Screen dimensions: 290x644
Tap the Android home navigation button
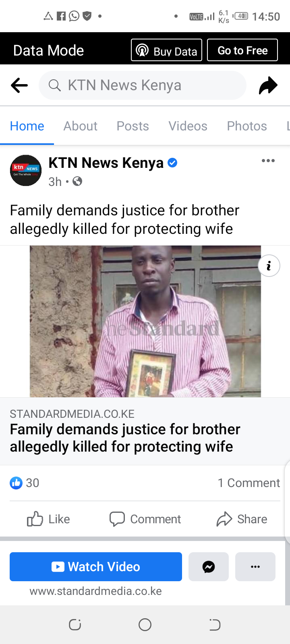click(x=145, y=625)
